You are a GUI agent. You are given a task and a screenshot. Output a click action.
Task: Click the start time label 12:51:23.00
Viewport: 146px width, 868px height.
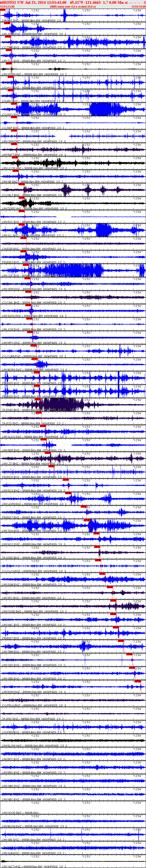[7, 6]
